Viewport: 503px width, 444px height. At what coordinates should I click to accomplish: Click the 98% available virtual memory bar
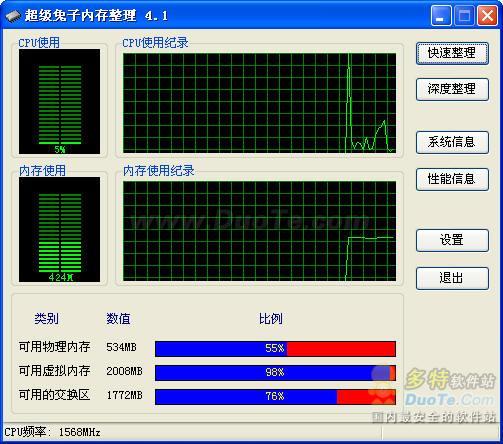coord(275,373)
